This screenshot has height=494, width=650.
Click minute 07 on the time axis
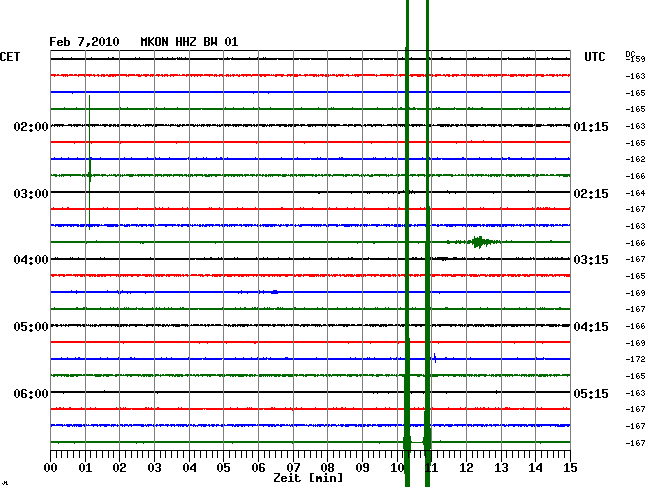[293, 467]
